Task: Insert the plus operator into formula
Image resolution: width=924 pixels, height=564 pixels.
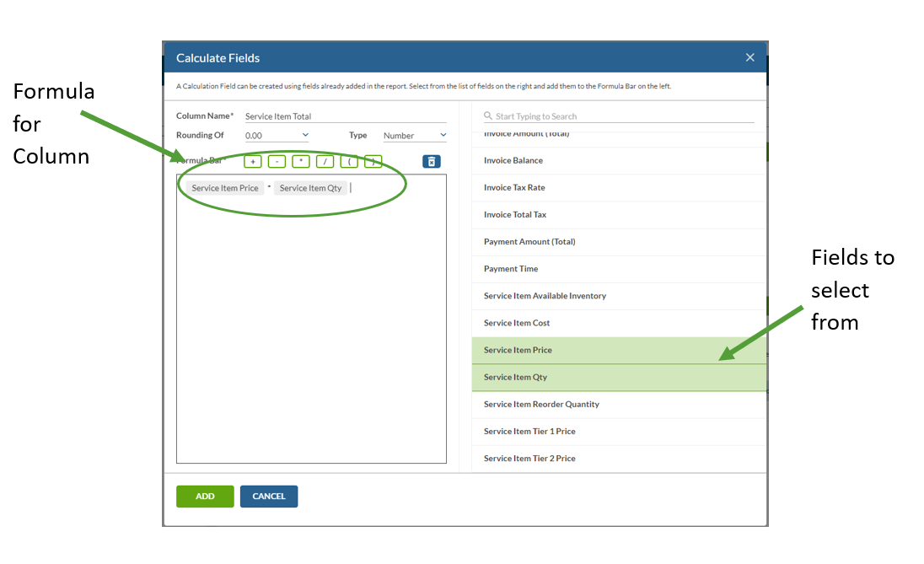Action: (x=253, y=162)
